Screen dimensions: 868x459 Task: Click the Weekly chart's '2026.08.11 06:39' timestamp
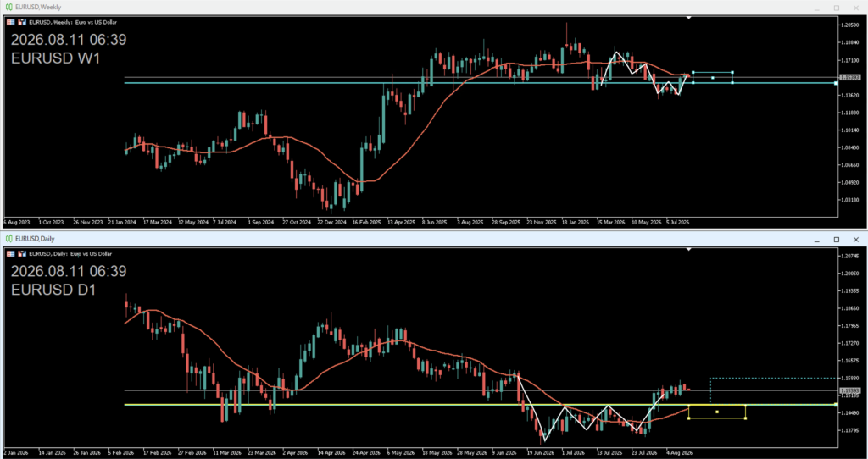coord(69,40)
